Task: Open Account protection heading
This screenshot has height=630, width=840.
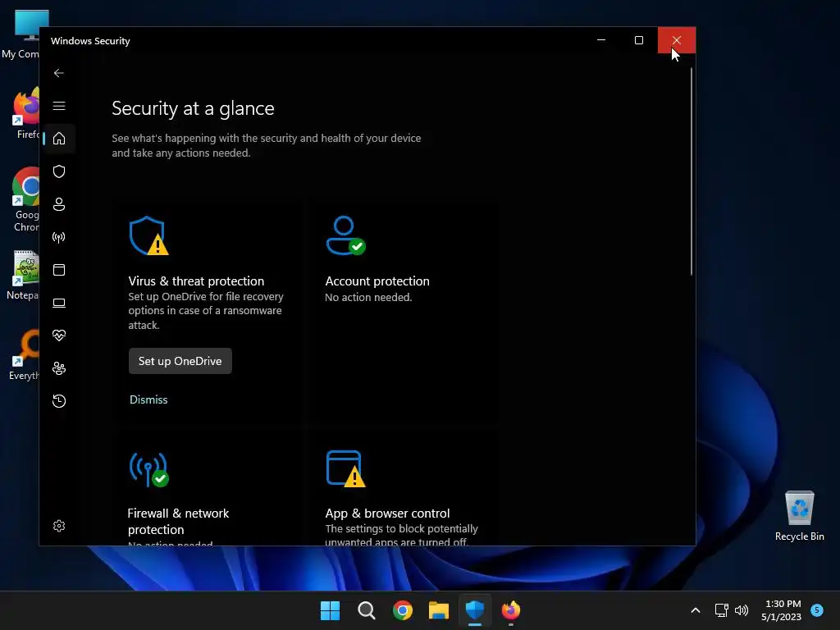Action: coord(377,281)
